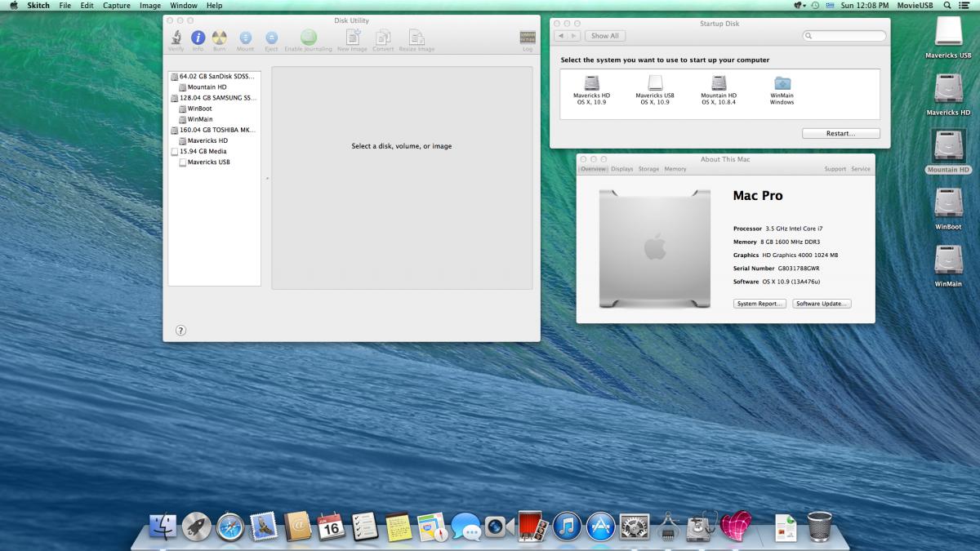Select Mavericks USB startup disk icon
Image resolution: width=980 pixels, height=551 pixels.
click(x=655, y=90)
